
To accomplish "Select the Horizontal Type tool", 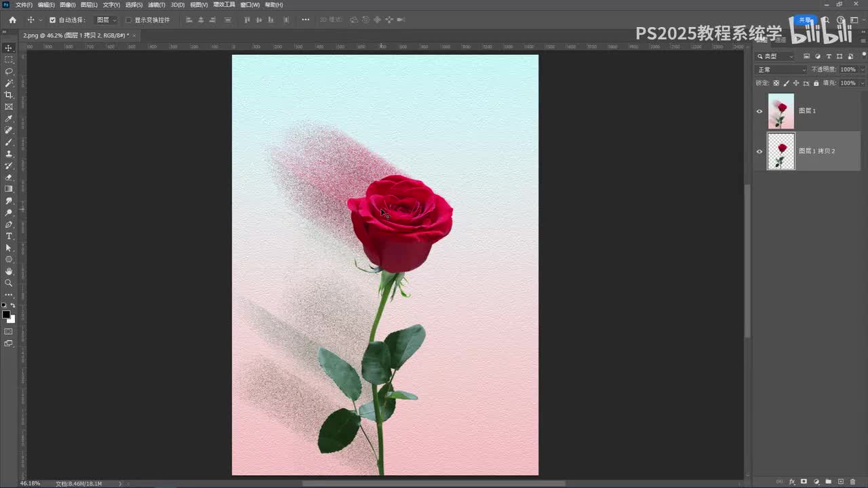I will (9, 236).
